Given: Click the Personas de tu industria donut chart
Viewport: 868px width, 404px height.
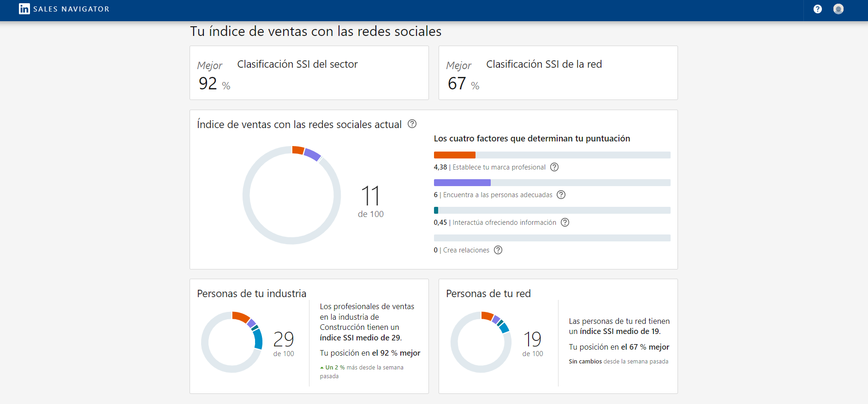Looking at the screenshot, I should pos(232,342).
